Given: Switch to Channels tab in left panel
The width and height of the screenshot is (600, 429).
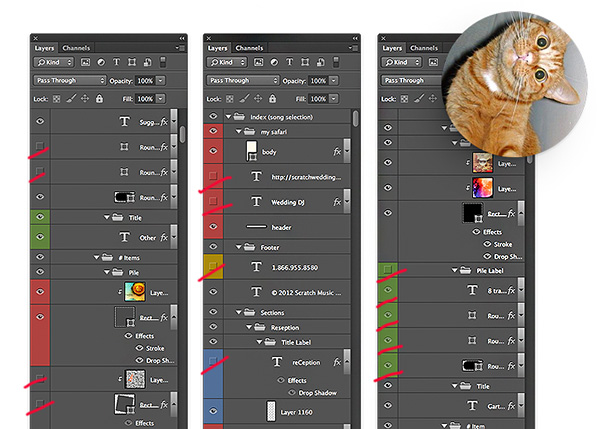Looking at the screenshot, I should (x=75, y=48).
